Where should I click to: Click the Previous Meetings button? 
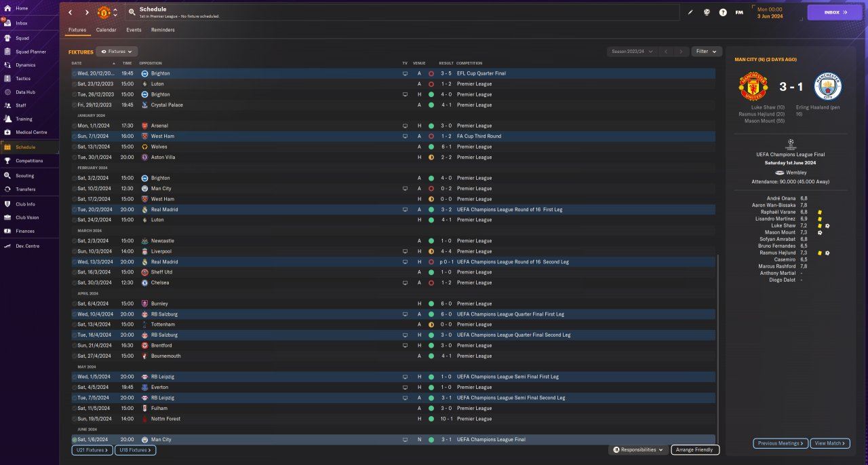tap(781, 443)
